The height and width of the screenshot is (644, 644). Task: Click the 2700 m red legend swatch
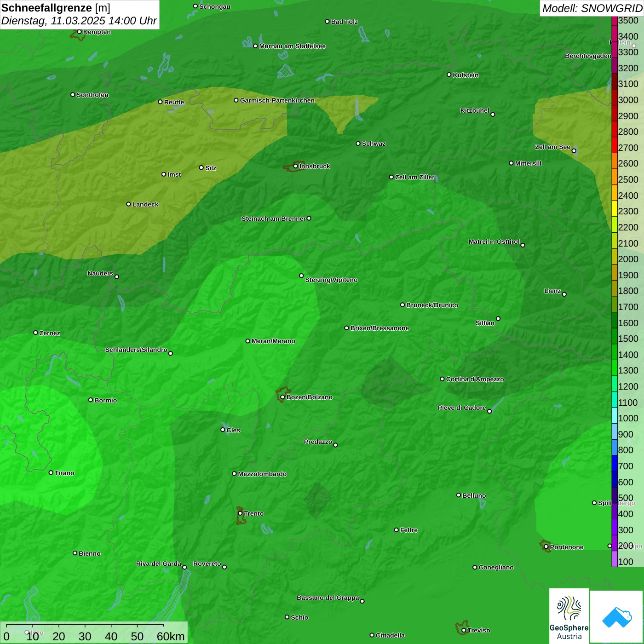(x=615, y=145)
